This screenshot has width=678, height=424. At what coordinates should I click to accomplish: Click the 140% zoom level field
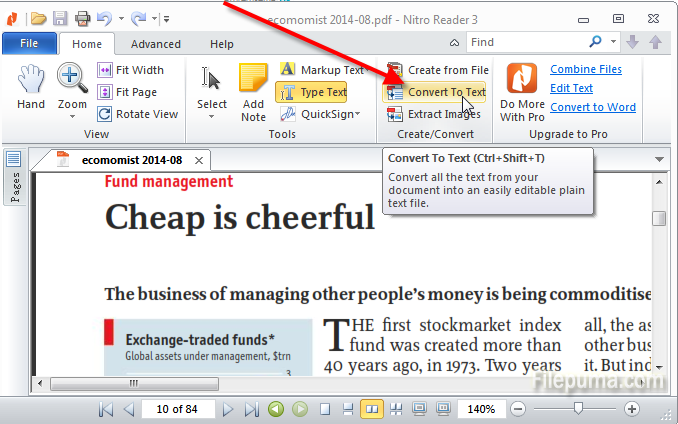481,409
